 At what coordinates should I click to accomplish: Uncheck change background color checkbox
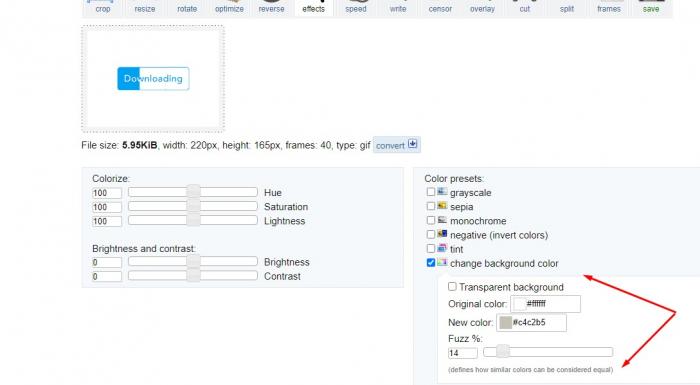coord(431,263)
